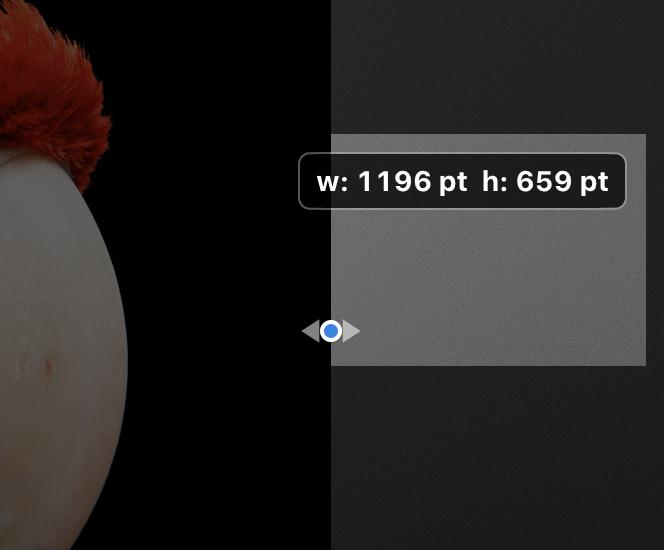Click the blue circular resize handle
Viewport: 664px width, 550px height.
(331, 331)
